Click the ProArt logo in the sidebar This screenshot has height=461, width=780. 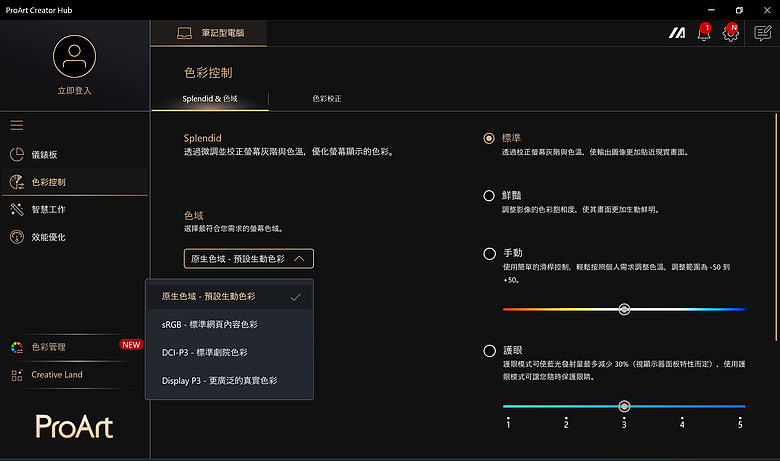(75, 427)
